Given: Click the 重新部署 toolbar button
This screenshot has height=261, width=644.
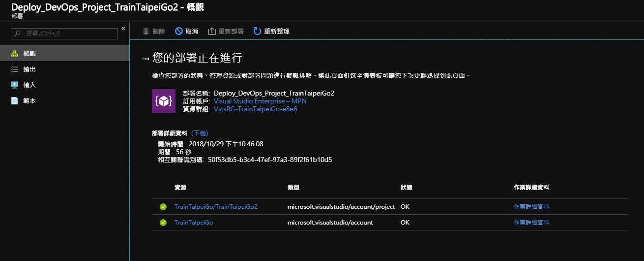Looking at the screenshot, I should tap(226, 31).
